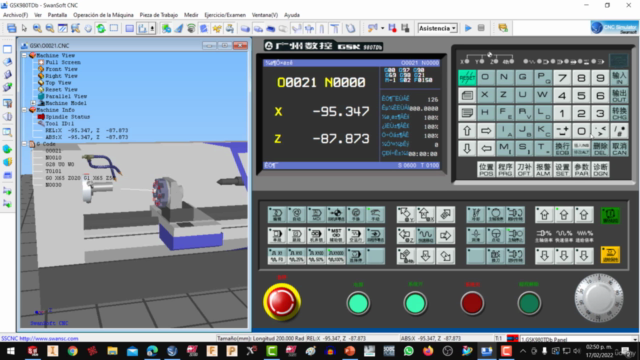Toggle the MST lock mode key
Image resolution: width=640 pixels, height=360 pixels.
coord(336,235)
